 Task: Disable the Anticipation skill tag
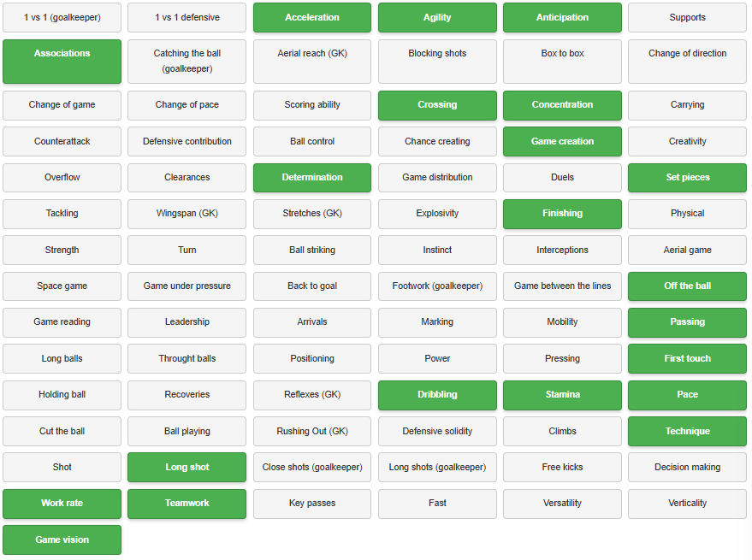click(x=562, y=17)
